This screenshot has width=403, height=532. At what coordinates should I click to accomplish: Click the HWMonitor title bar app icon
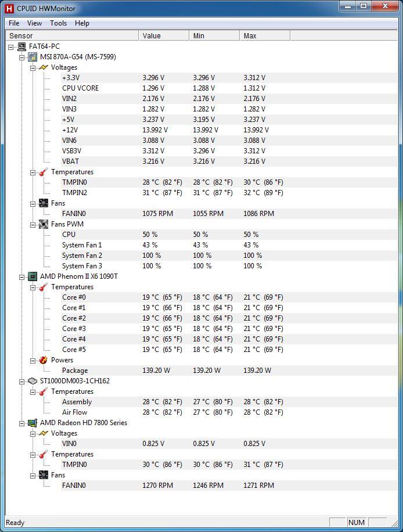(9, 9)
